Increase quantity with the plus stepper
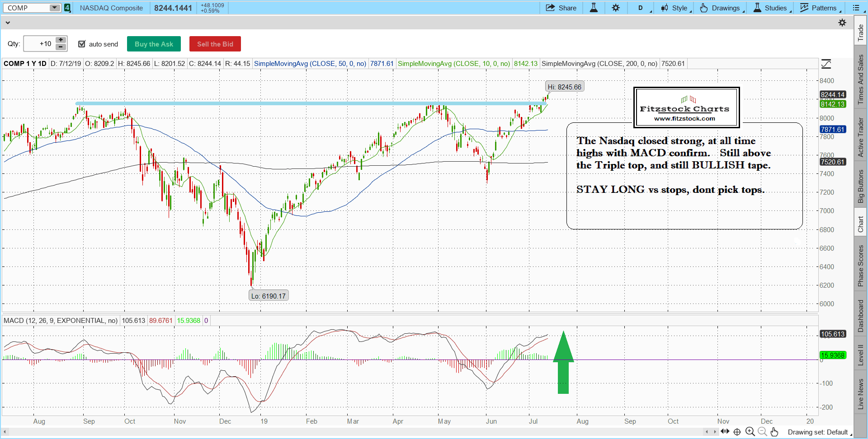The image size is (868, 439). click(61, 40)
